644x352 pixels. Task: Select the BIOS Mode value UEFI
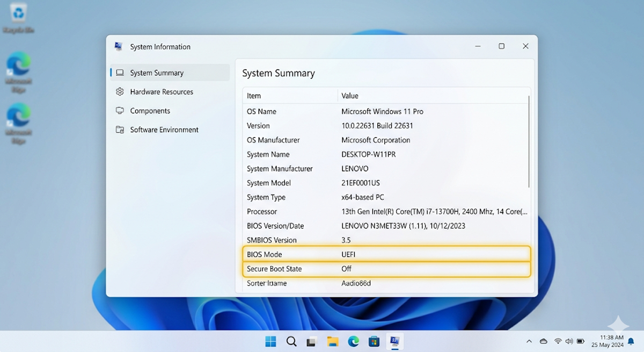tap(348, 255)
